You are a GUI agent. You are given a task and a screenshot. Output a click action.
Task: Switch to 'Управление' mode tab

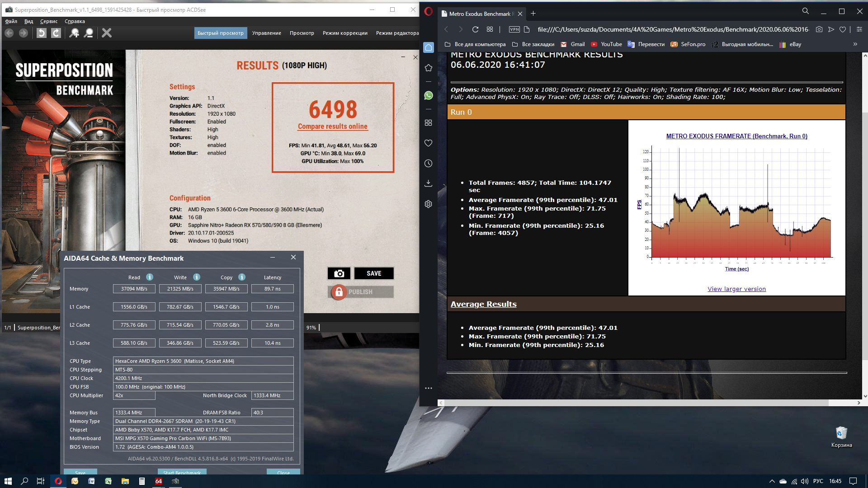[266, 33]
